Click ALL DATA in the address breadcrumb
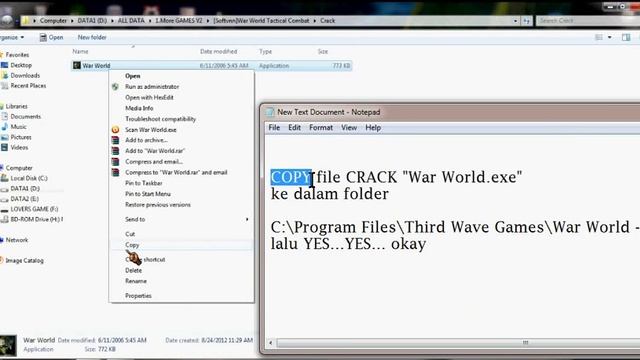Viewport: 640px width, 360px height. coord(131,20)
